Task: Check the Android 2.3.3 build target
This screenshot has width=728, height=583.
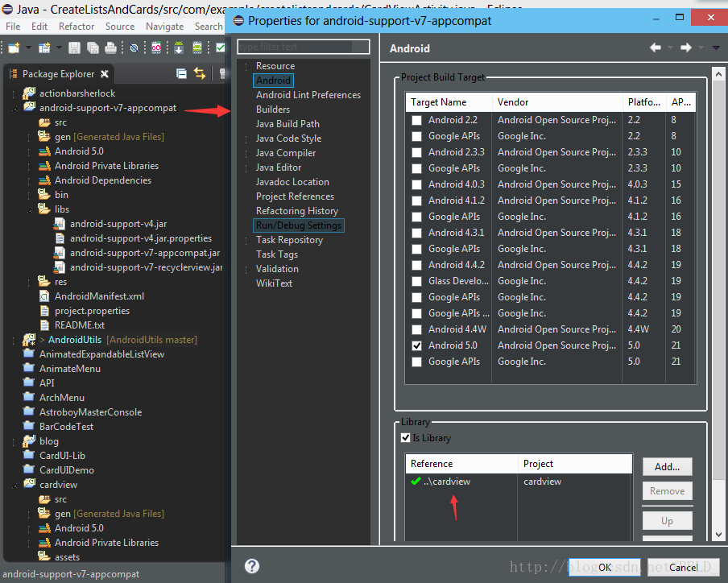Action: pos(417,152)
